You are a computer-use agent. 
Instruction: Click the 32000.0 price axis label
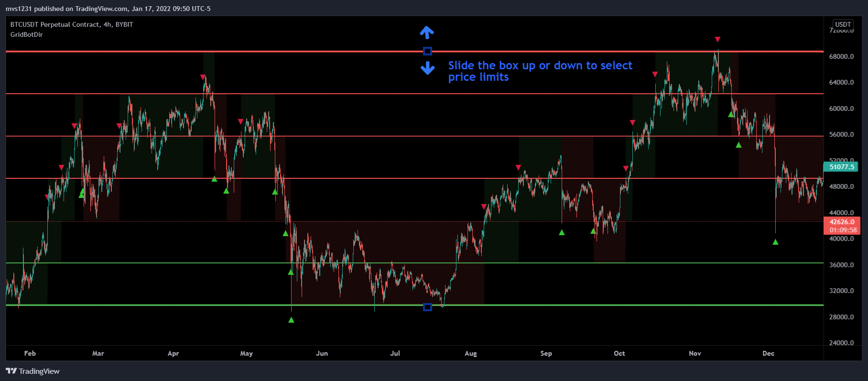click(842, 291)
